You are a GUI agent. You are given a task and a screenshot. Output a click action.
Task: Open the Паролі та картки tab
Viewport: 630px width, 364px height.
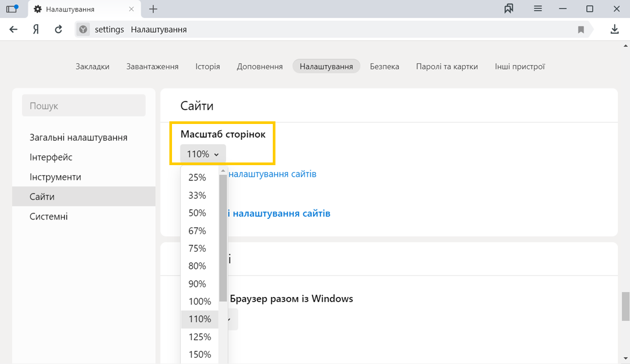(447, 66)
